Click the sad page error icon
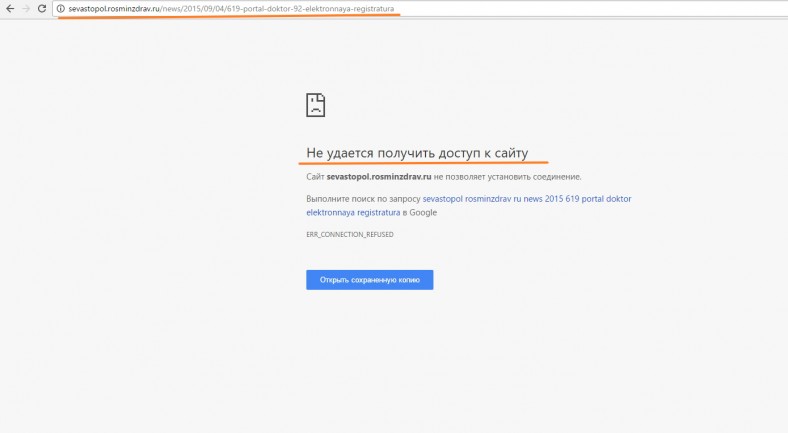This screenshot has width=788, height=433. coord(316,105)
